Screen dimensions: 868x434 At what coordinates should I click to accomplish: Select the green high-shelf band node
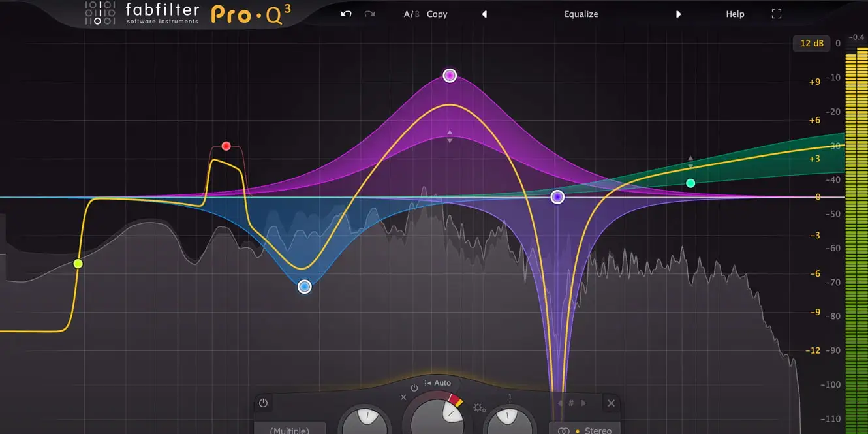tap(690, 183)
